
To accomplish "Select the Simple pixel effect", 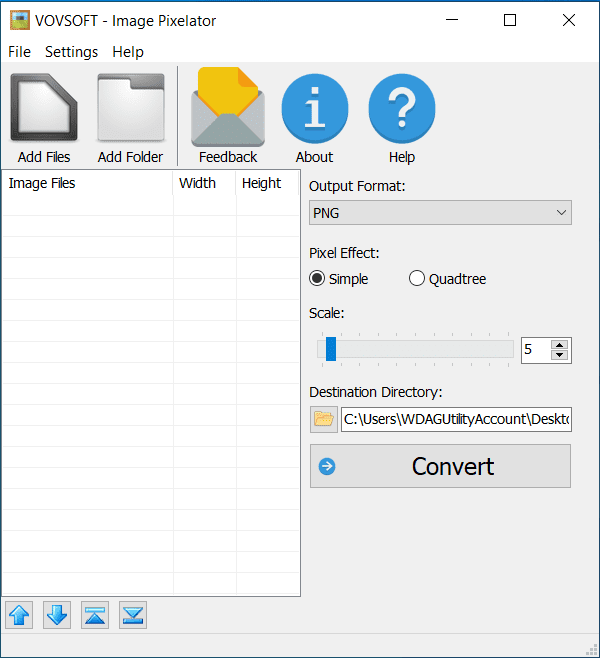I will tap(339, 279).
